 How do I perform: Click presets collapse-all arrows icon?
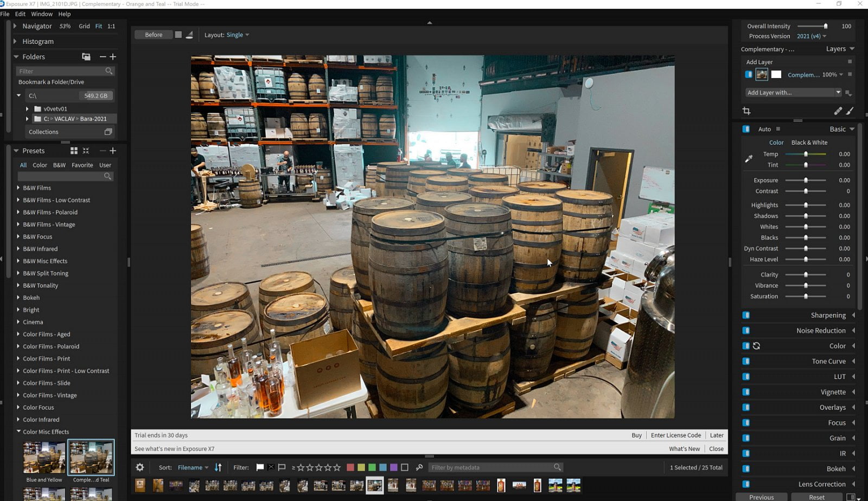(x=86, y=151)
